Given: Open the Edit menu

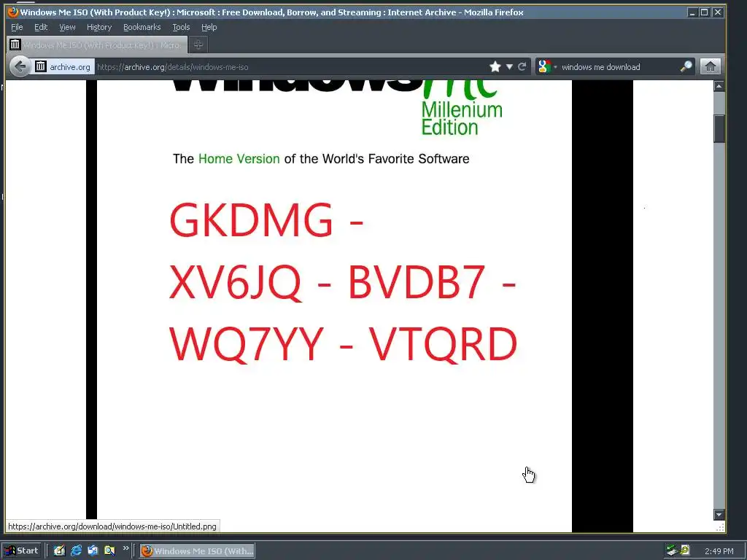Looking at the screenshot, I should 41,27.
